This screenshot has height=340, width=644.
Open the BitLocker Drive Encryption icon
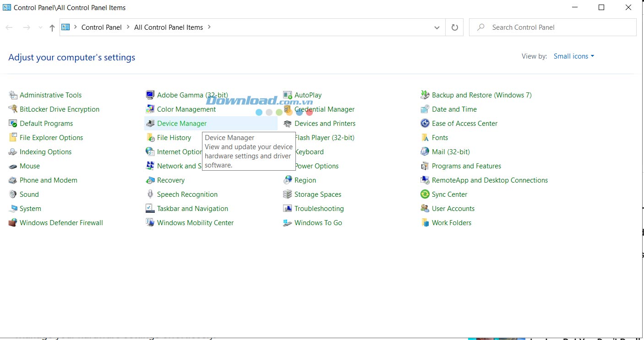pyautogui.click(x=13, y=109)
